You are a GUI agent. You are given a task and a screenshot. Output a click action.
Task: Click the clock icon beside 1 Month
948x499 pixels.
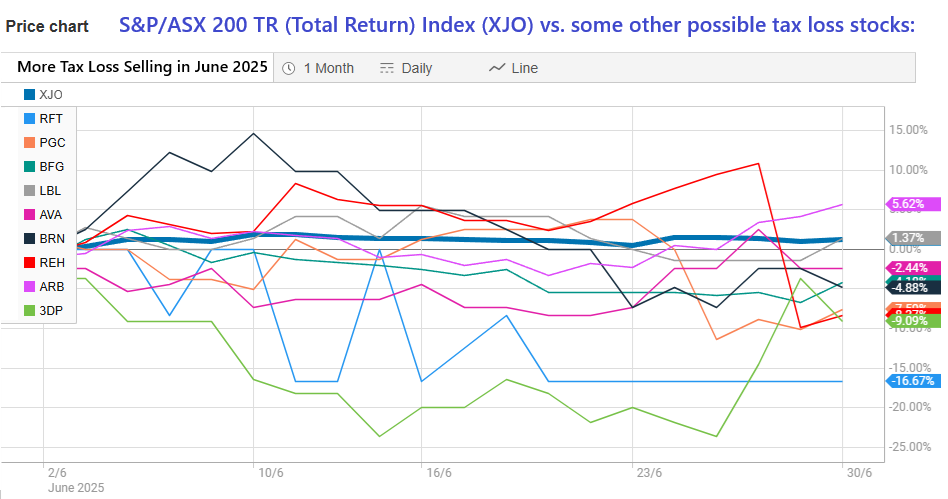pyautogui.click(x=289, y=68)
